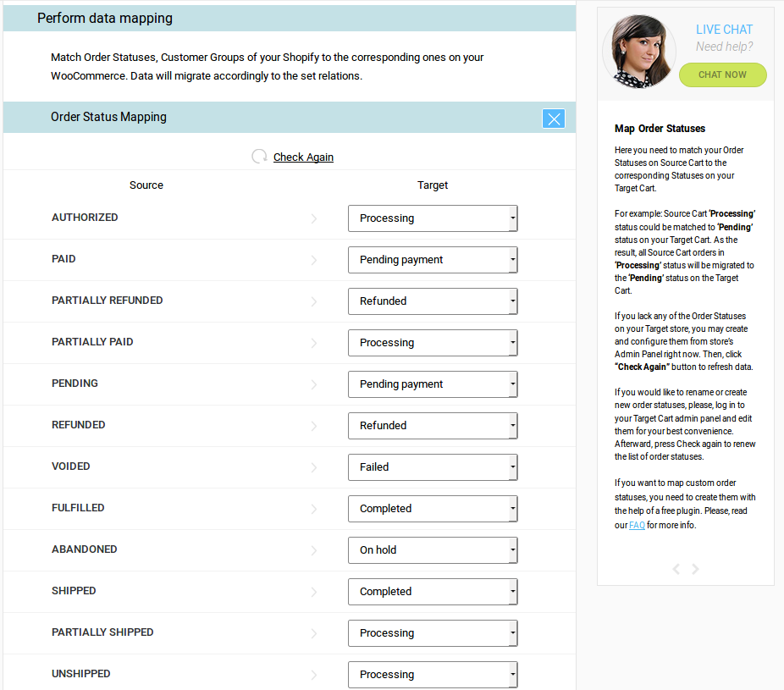Open the FAQ link in the help panel
This screenshot has height=690, width=784.
[637, 525]
